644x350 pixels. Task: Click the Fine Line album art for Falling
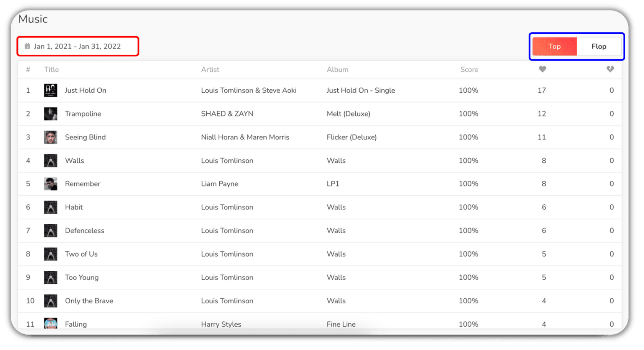click(50, 324)
